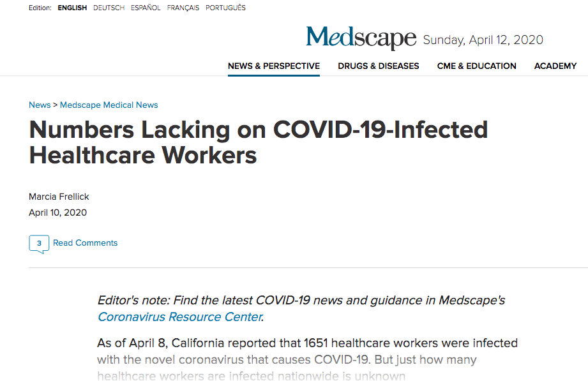Switch edition to Español
Image resolution: width=588 pixels, height=381 pixels.
tap(146, 8)
